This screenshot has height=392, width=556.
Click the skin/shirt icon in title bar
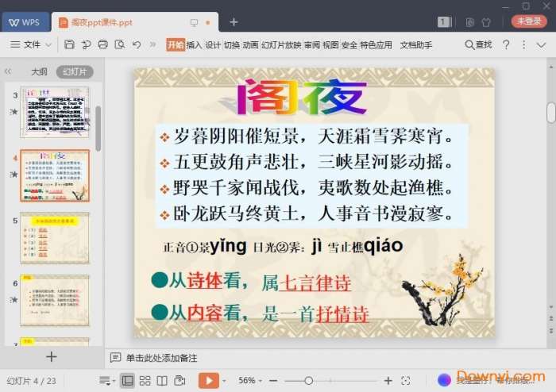[x=486, y=22]
